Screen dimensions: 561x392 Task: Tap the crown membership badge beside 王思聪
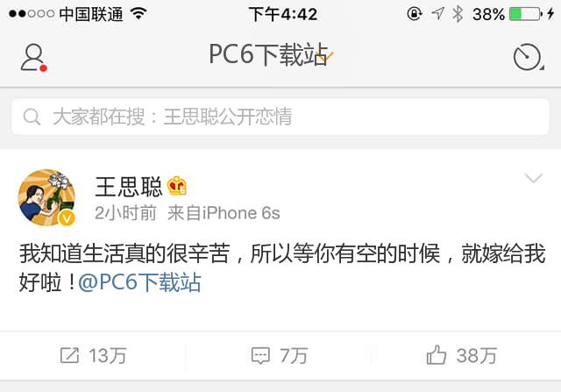pyautogui.click(x=177, y=186)
